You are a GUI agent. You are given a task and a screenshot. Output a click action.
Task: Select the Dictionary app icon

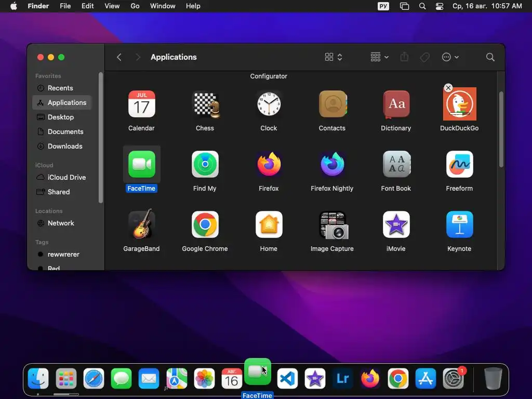[x=396, y=104]
